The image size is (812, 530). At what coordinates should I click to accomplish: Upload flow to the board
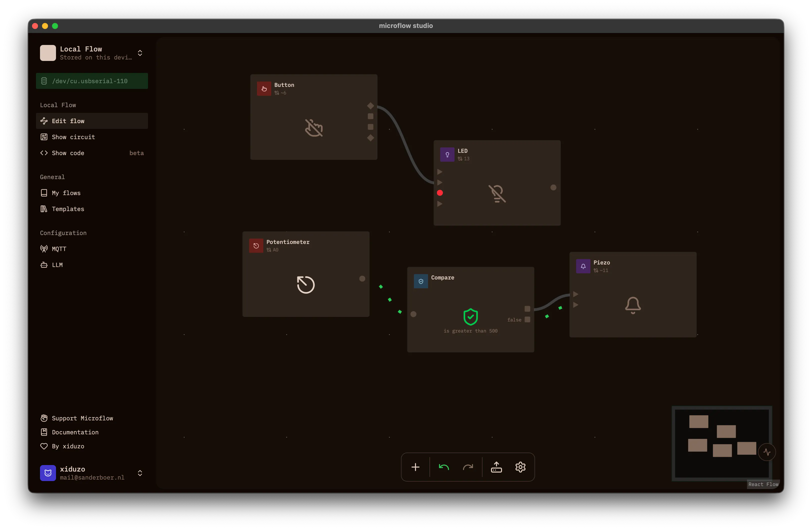(x=496, y=467)
